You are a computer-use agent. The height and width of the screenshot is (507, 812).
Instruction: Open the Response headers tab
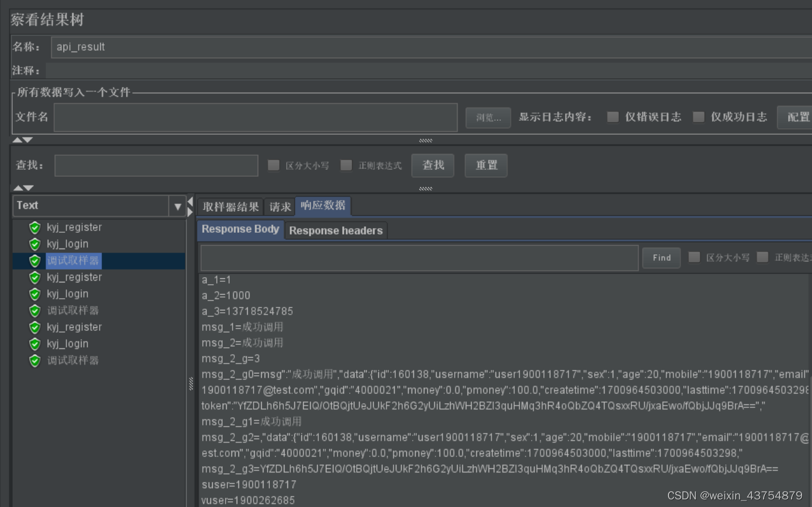pos(336,230)
